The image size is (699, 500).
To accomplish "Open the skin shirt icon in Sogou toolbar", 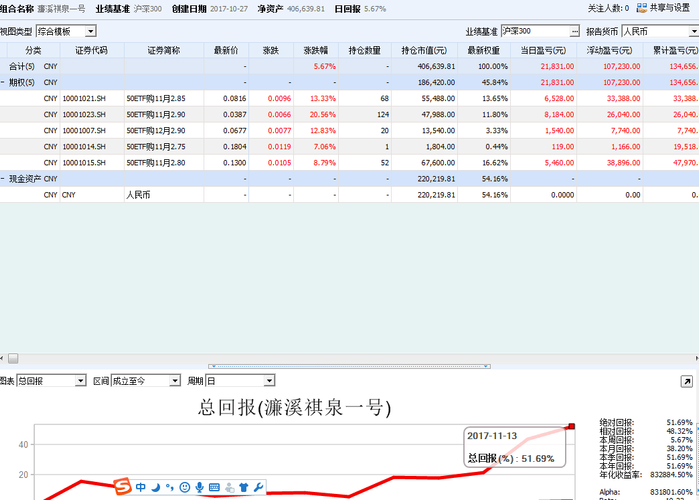I will pos(243,488).
